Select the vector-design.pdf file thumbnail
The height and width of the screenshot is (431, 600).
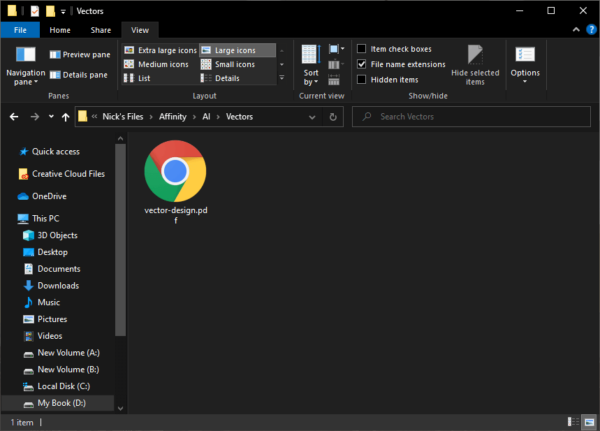pyautogui.click(x=175, y=171)
